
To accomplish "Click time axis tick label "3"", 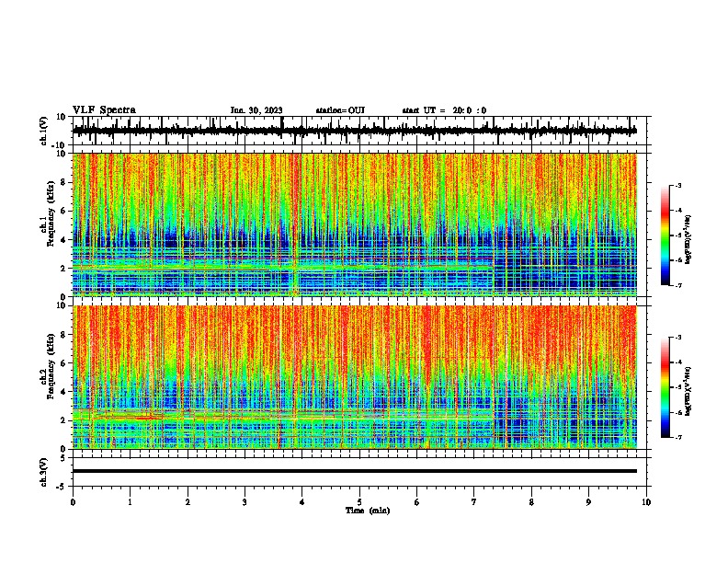I will coord(245,502).
